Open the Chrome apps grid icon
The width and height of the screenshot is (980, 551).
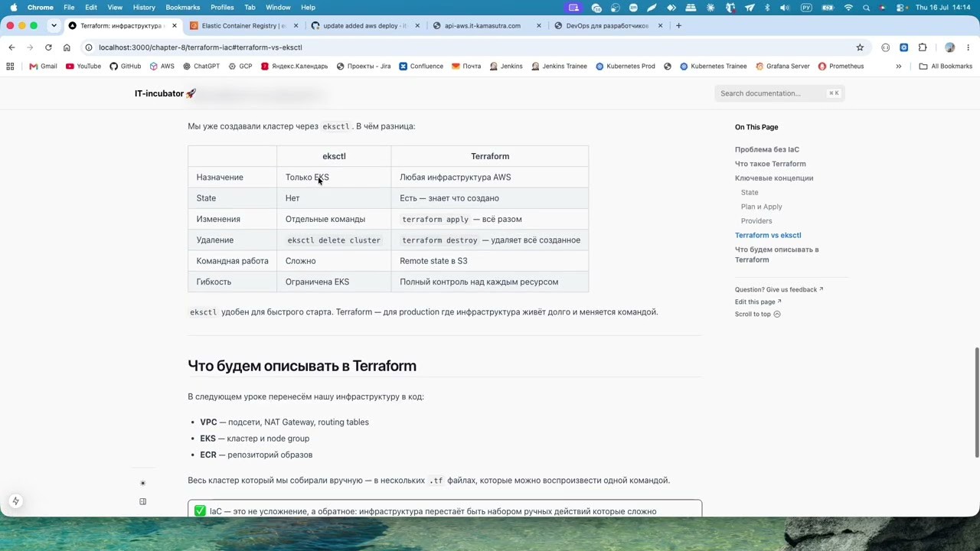coord(10,67)
